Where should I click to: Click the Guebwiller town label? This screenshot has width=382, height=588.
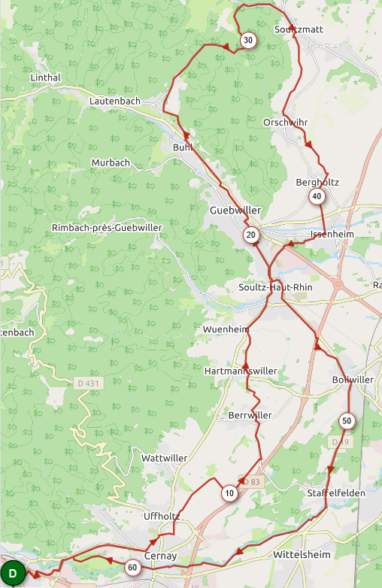coord(235,211)
